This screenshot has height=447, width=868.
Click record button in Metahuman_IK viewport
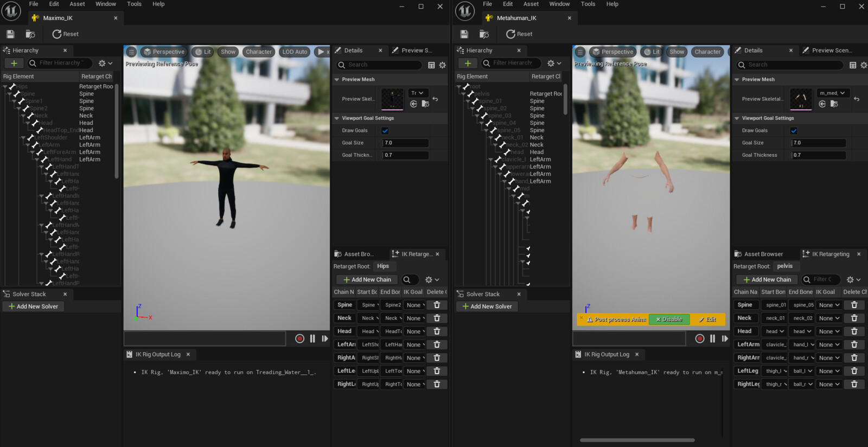click(x=700, y=339)
